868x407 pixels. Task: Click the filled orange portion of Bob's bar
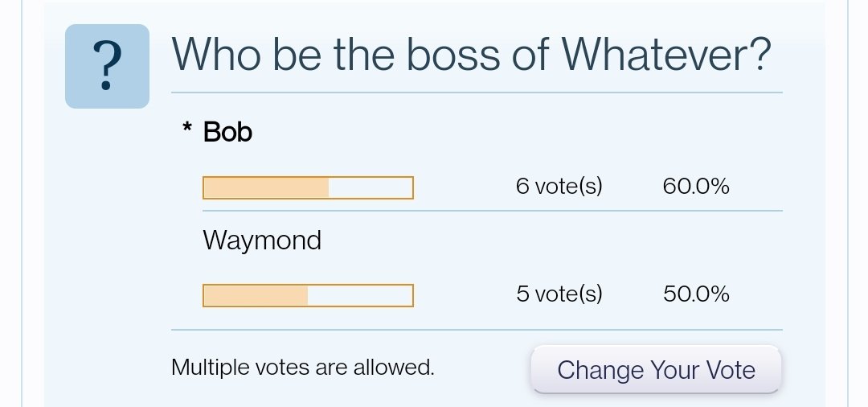pos(266,187)
